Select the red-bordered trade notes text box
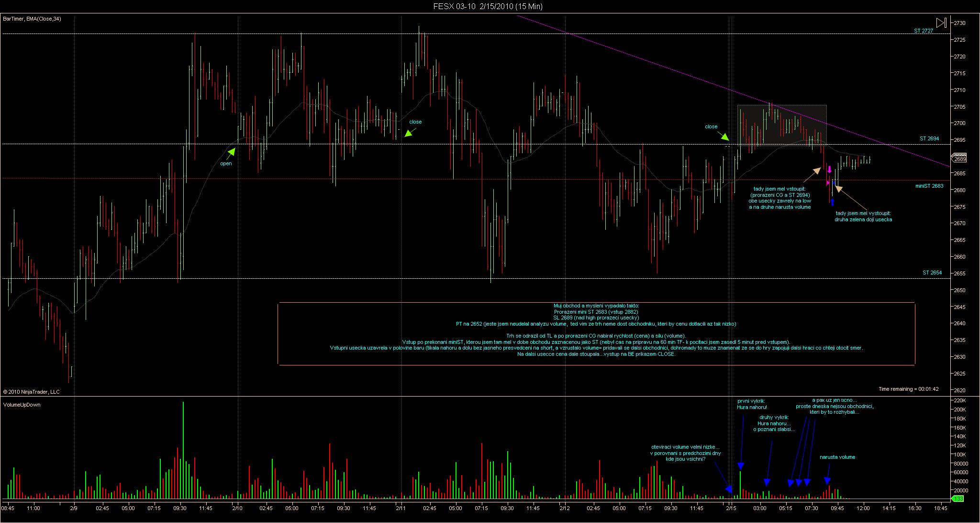980x523 pixels. click(596, 334)
